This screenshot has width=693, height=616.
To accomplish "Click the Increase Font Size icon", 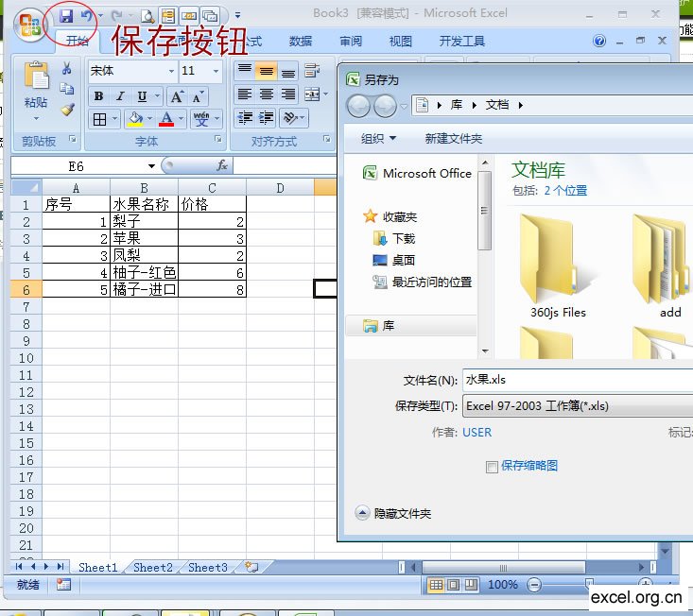I will (x=177, y=96).
